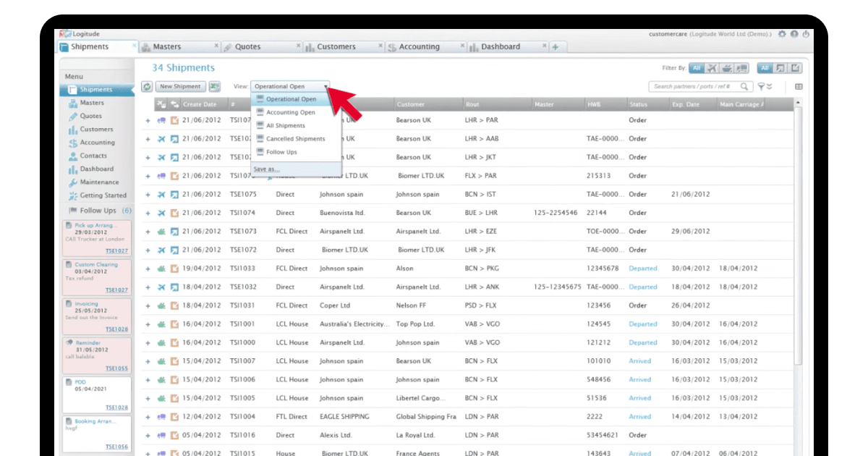Open the column chooser icon

coord(799,87)
